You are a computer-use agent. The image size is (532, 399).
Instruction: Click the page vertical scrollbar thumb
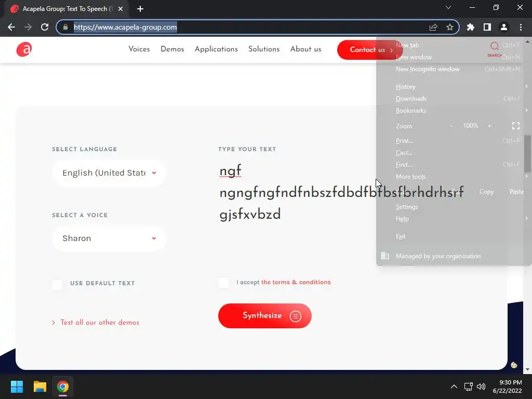coord(527,153)
